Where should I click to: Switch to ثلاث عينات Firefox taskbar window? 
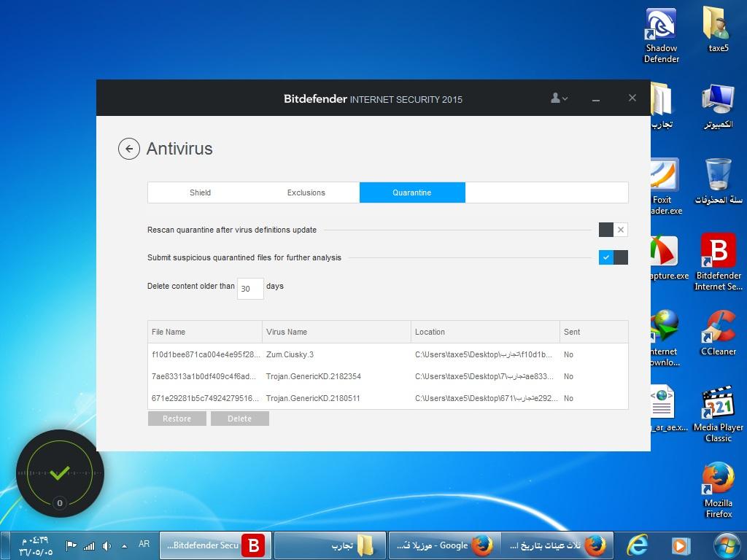(556, 545)
